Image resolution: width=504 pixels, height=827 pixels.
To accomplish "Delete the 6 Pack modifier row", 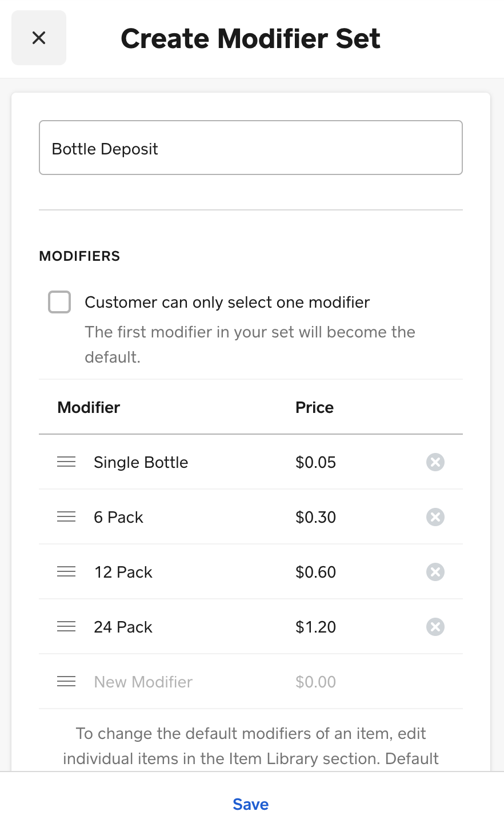I will coord(435,517).
